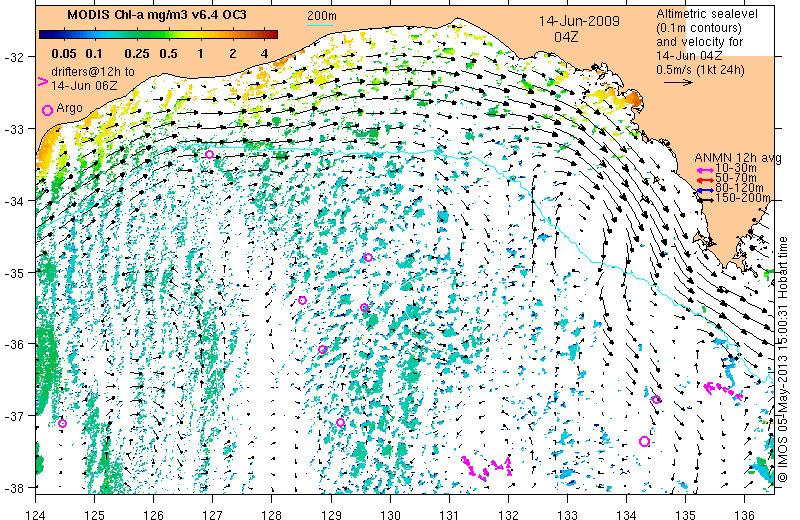Click the -35 latitude axis label

(x=13, y=273)
